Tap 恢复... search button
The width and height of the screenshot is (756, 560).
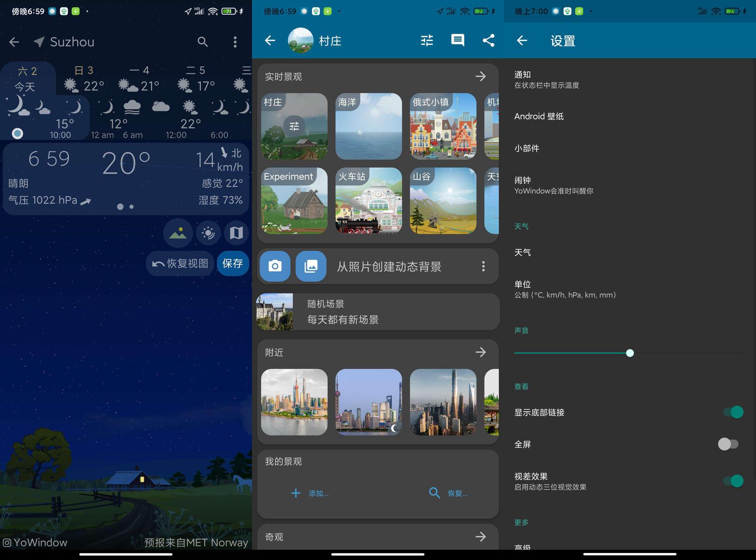click(x=448, y=493)
